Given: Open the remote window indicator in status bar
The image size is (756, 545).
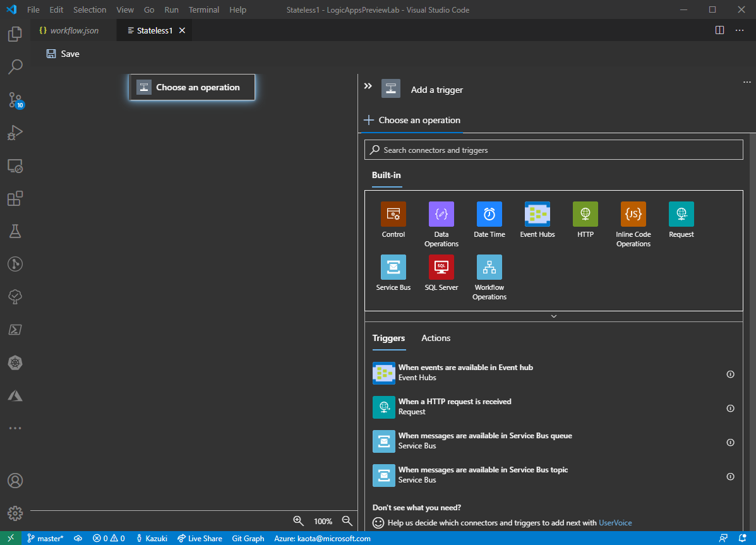Looking at the screenshot, I should pos(11,538).
